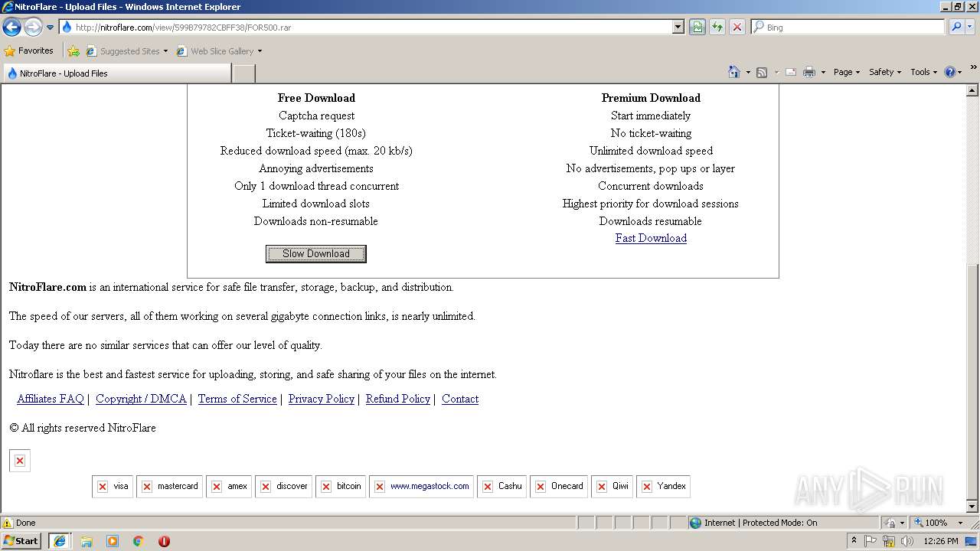Go forward with the Forward arrow

click(x=33, y=28)
